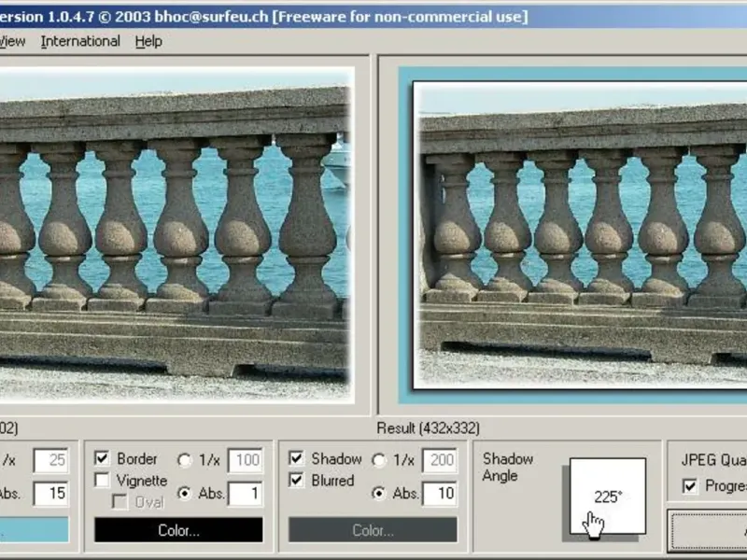
Task: Enable the Vignette checkbox
Action: tap(102, 480)
